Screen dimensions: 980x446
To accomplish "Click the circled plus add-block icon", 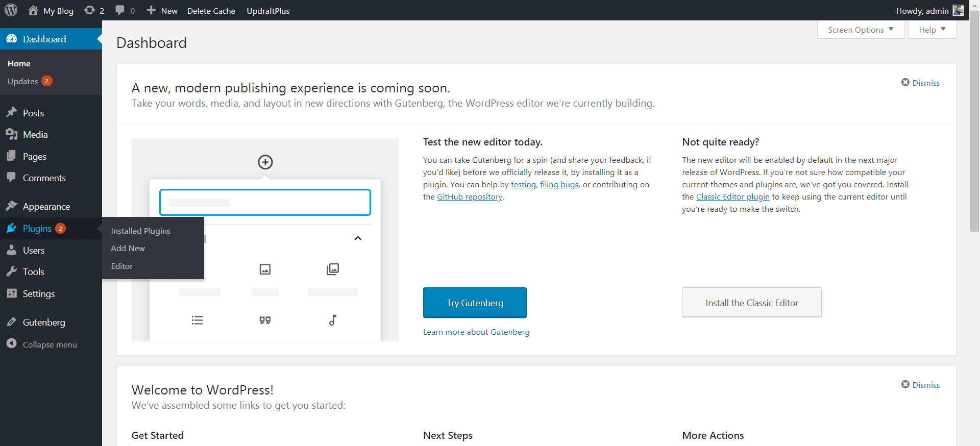I will pyautogui.click(x=265, y=162).
